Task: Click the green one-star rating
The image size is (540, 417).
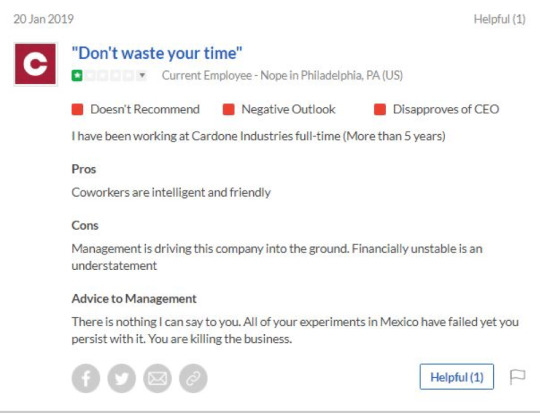Action: coord(77,75)
